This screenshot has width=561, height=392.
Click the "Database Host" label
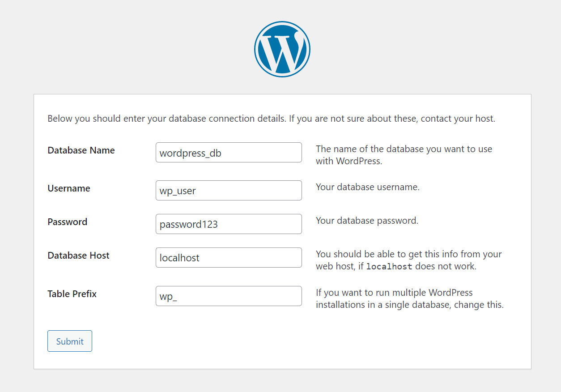click(x=78, y=256)
